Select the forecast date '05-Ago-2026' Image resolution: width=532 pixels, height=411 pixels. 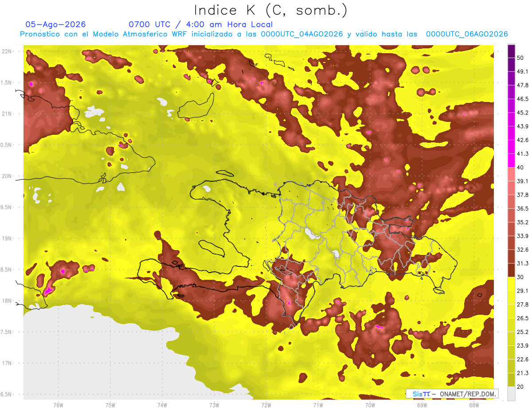pyautogui.click(x=56, y=24)
